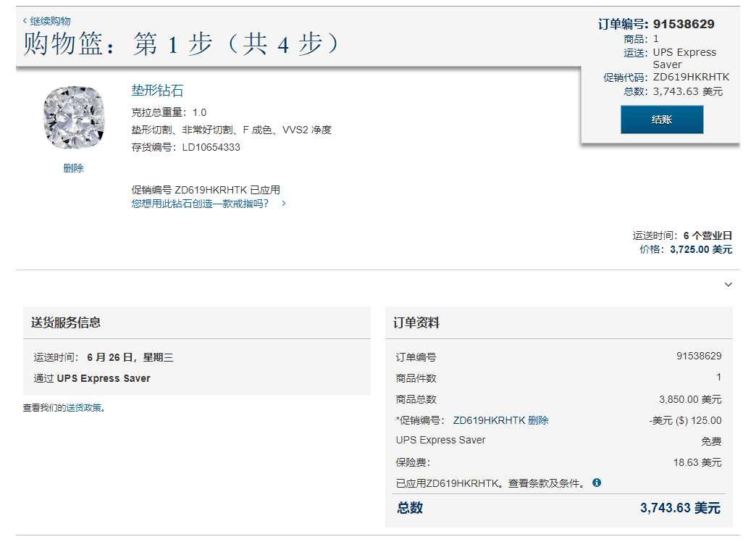Open the 垫形钻石 product title link
The image size is (756, 542).
157,91
